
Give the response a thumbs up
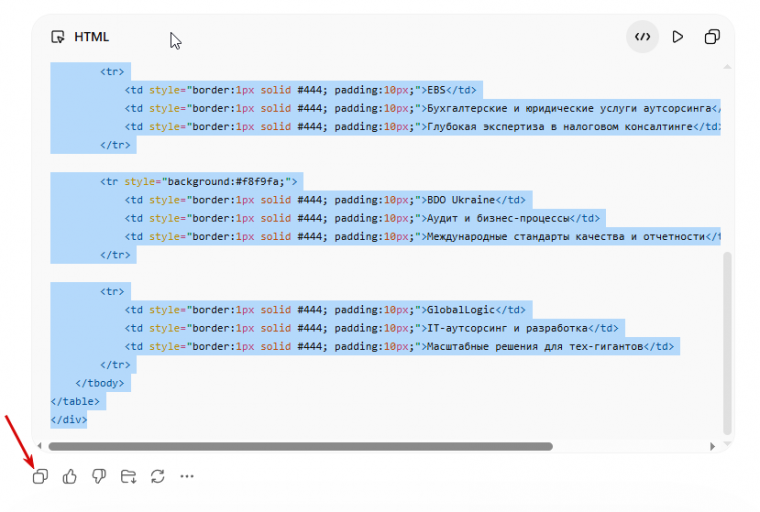pos(70,476)
